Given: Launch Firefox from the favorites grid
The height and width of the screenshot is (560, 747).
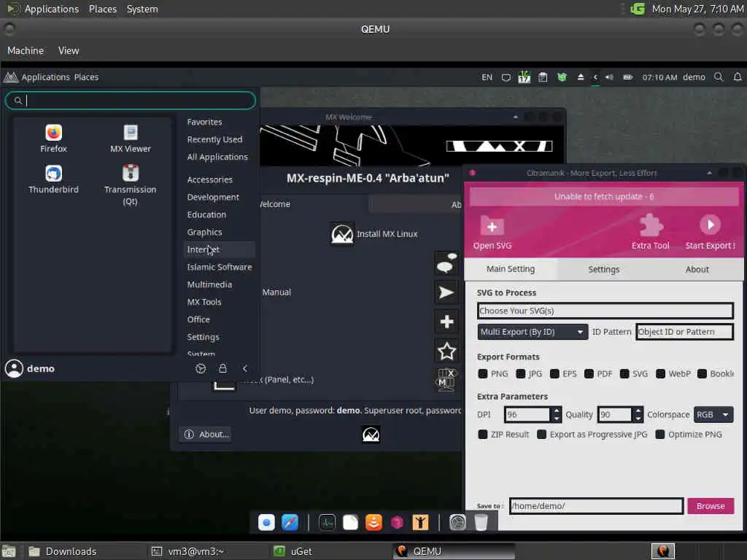Looking at the screenshot, I should [53, 139].
